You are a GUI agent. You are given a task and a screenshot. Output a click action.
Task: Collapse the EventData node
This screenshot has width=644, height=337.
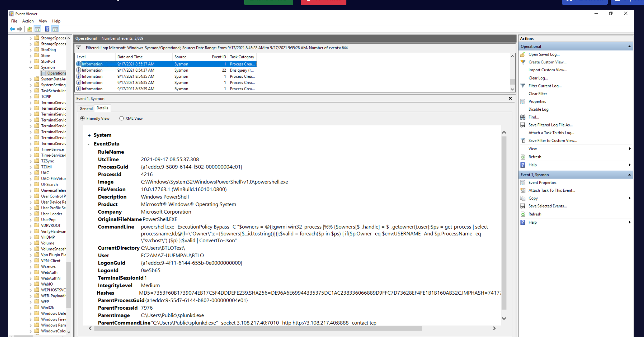click(x=89, y=144)
